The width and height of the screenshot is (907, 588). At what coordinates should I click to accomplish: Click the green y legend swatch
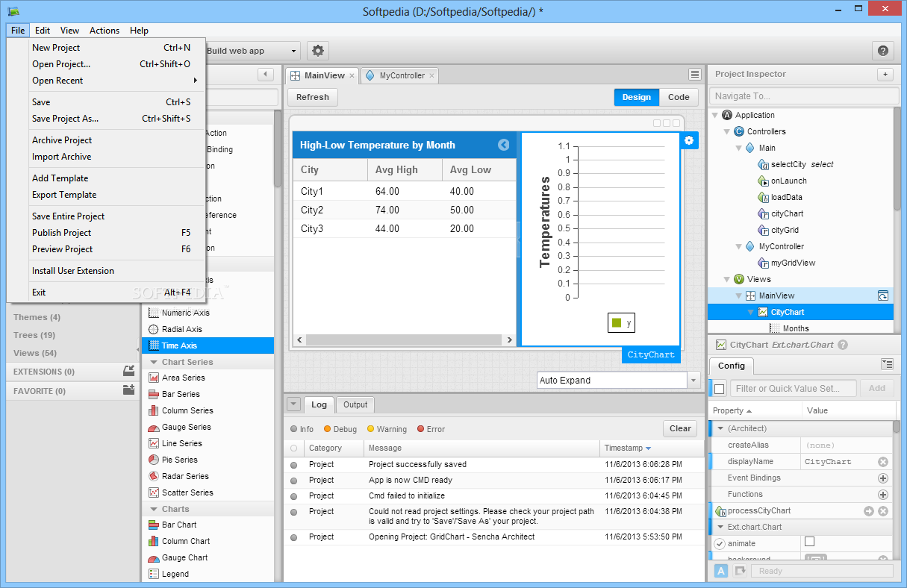617,323
